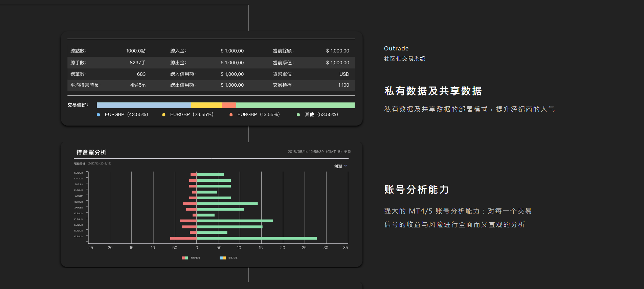The width and height of the screenshot is (644, 289).
Task: Click the axis value 35
Action: (346, 248)
